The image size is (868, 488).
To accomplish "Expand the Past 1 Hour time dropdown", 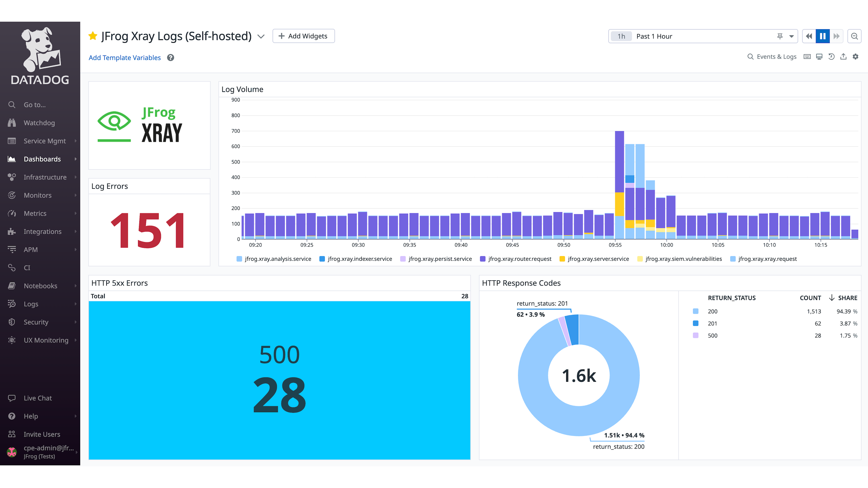I will coord(791,36).
